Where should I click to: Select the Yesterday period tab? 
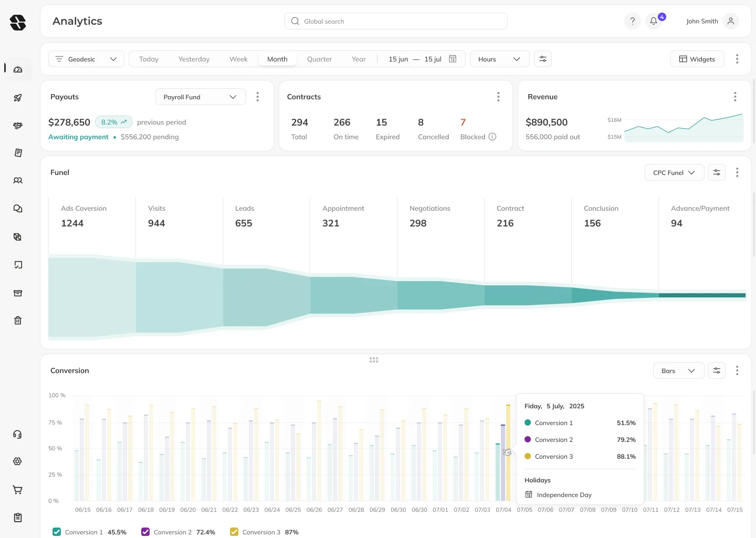[194, 59]
